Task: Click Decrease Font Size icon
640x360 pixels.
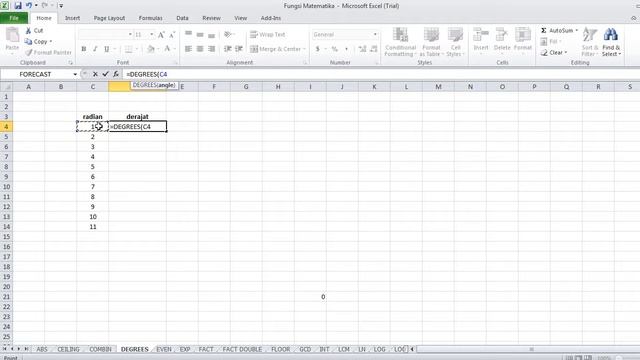Action: [172, 35]
